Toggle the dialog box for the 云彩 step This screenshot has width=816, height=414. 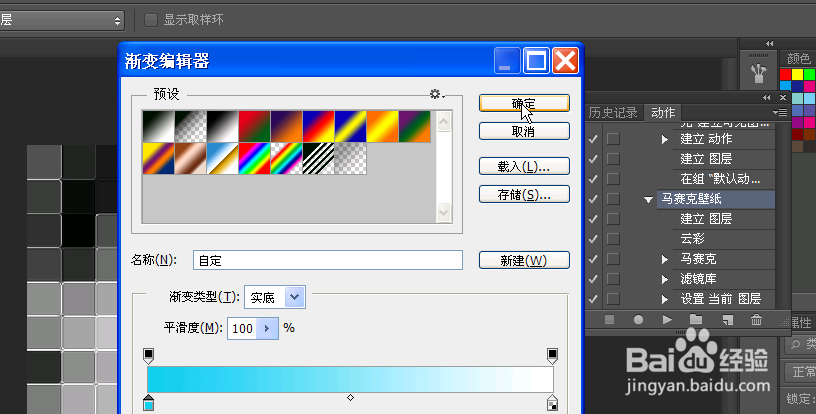click(x=614, y=239)
